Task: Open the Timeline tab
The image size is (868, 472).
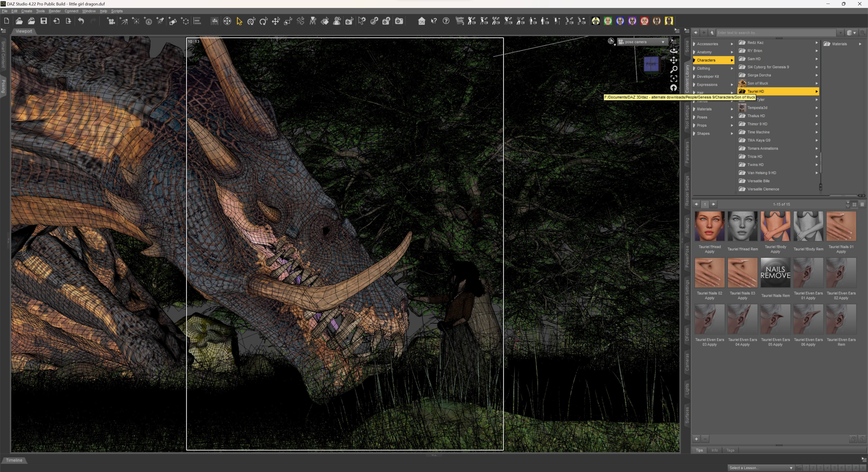Action: point(14,460)
